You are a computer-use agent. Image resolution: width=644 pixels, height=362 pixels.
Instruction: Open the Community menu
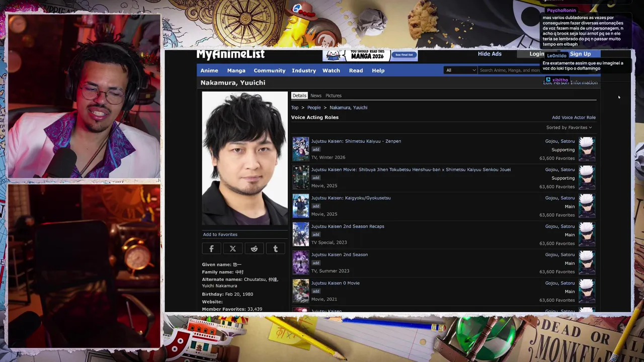pyautogui.click(x=270, y=70)
